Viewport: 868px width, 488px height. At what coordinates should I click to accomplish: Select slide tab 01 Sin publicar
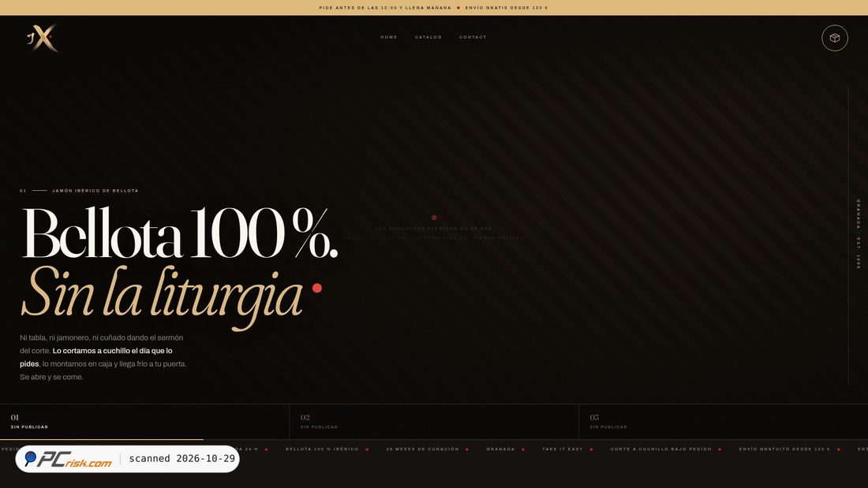click(144, 422)
